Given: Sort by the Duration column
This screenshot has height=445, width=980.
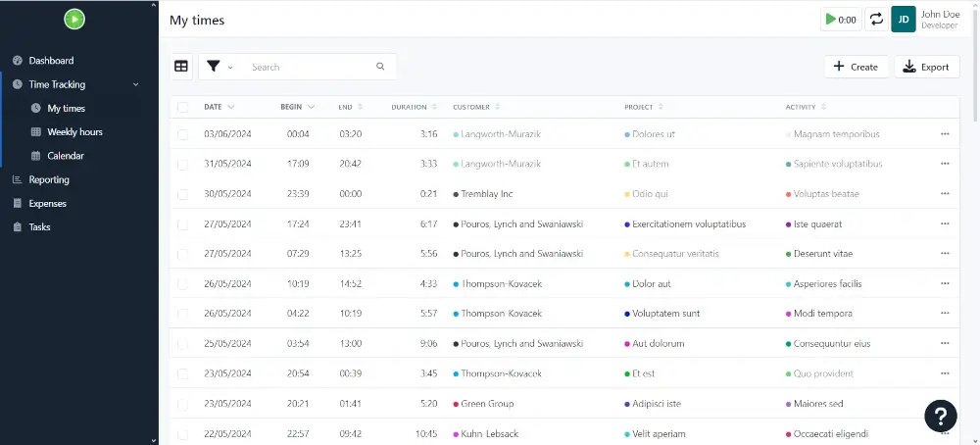Looking at the screenshot, I should (x=415, y=107).
